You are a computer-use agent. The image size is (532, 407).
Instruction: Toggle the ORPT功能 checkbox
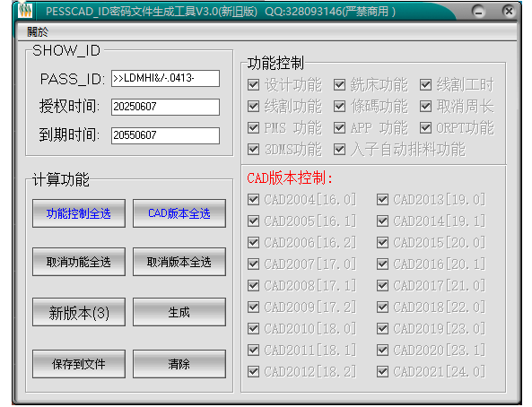(x=425, y=128)
